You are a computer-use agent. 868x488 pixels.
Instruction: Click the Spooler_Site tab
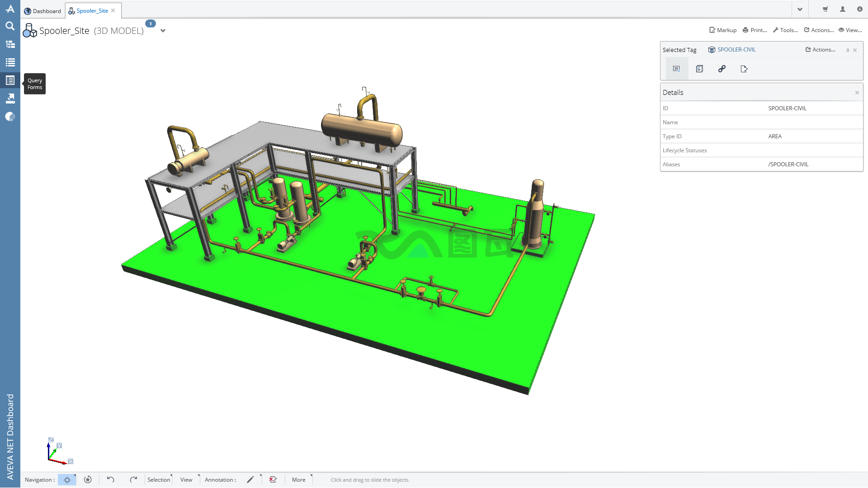[92, 10]
